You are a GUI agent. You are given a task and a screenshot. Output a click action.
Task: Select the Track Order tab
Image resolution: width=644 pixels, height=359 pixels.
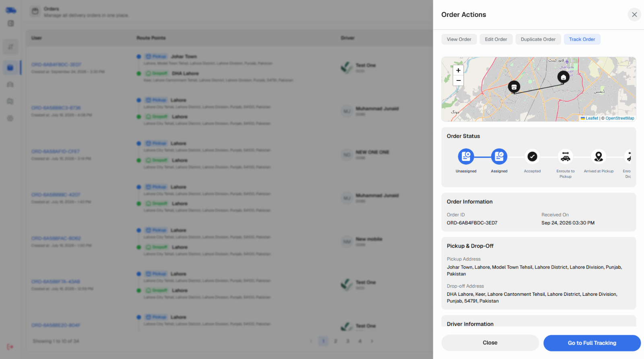click(582, 39)
